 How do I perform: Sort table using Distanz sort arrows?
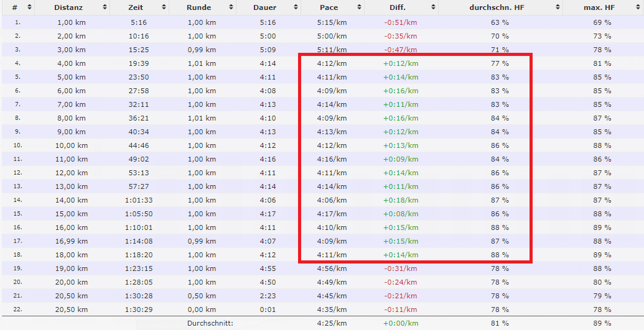click(x=105, y=7)
